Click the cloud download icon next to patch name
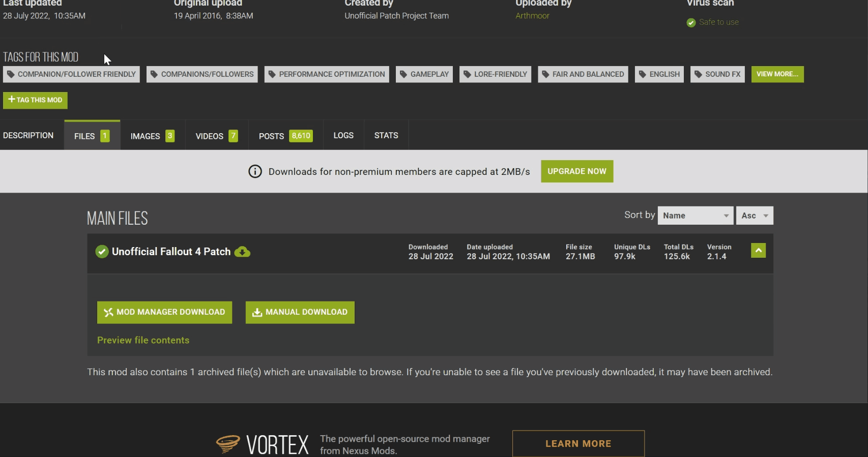 pos(242,252)
